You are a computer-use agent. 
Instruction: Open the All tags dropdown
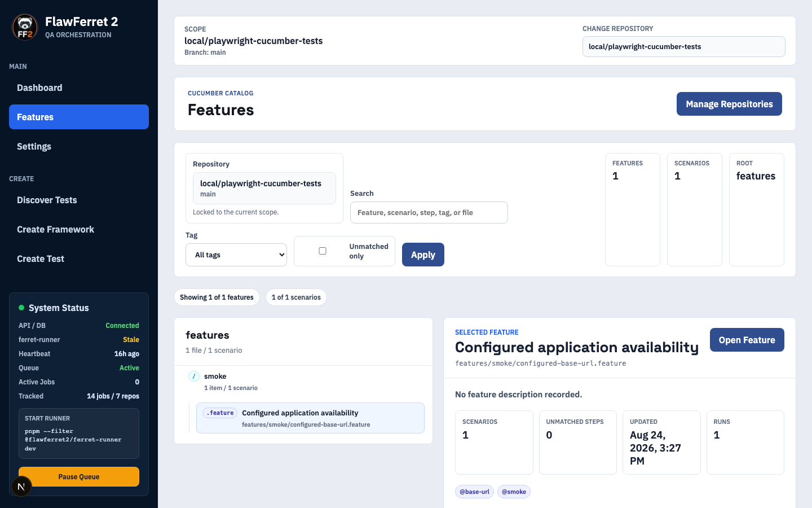pos(236,255)
